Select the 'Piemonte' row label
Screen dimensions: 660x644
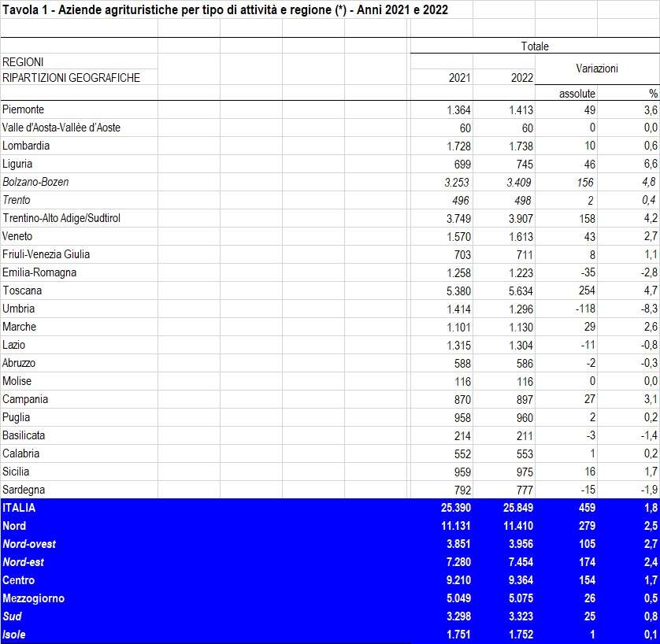click(23, 109)
